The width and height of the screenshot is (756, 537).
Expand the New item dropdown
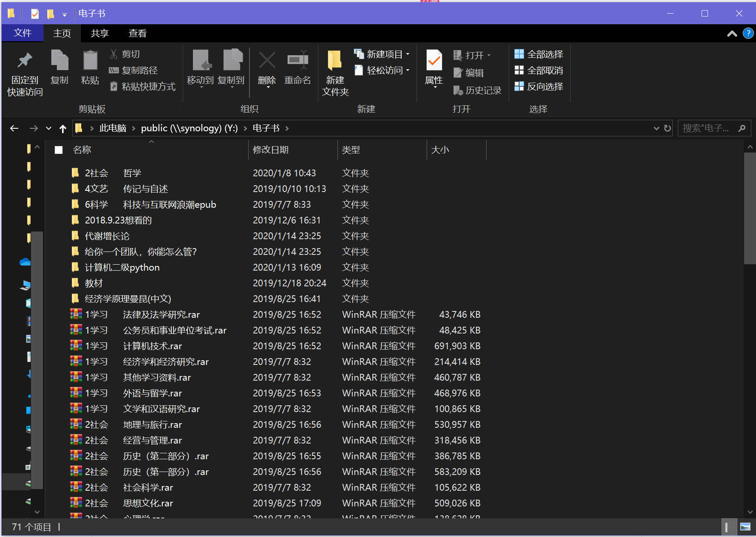point(408,54)
